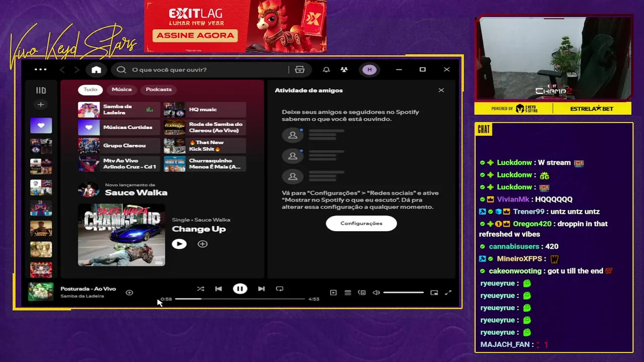Viewport: 644px width, 362px height.
Task: Open 'Posturada - Ao Vivo' track title
Action: pyautogui.click(x=88, y=289)
